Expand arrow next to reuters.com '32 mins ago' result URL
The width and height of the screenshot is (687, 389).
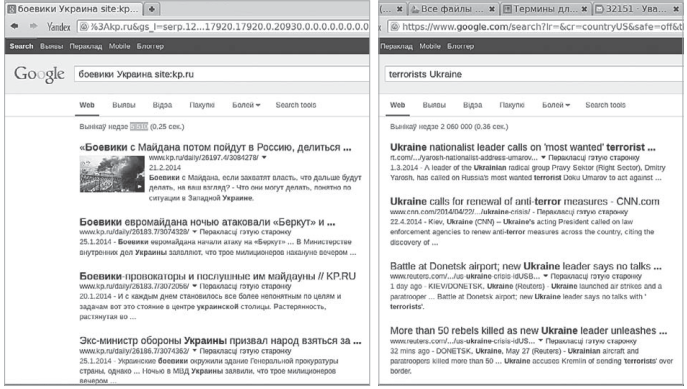541,341
